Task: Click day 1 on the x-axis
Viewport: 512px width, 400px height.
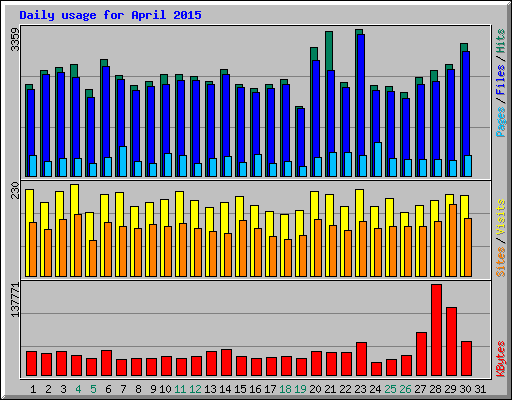Action: click(x=33, y=389)
